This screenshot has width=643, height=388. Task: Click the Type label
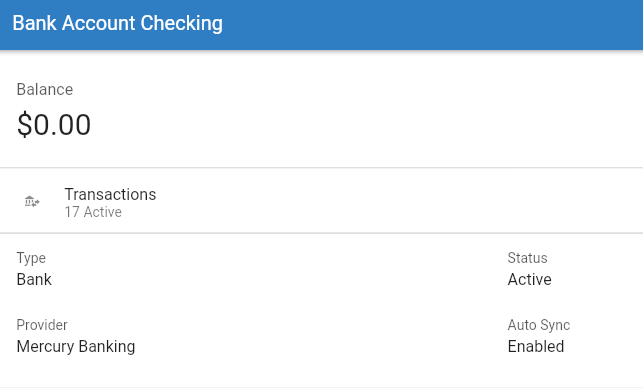pyautogui.click(x=31, y=258)
